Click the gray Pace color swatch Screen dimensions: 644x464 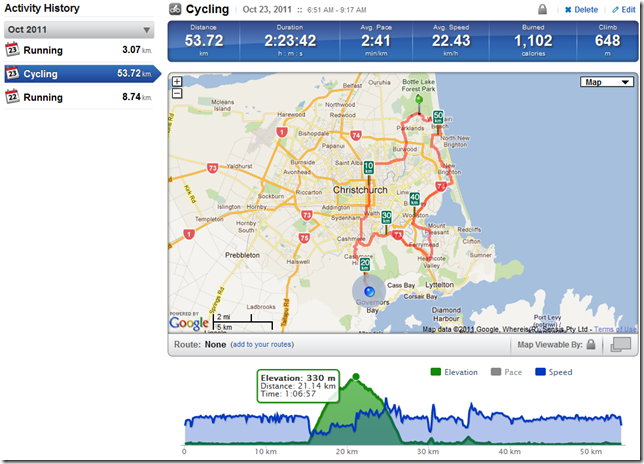(496, 372)
